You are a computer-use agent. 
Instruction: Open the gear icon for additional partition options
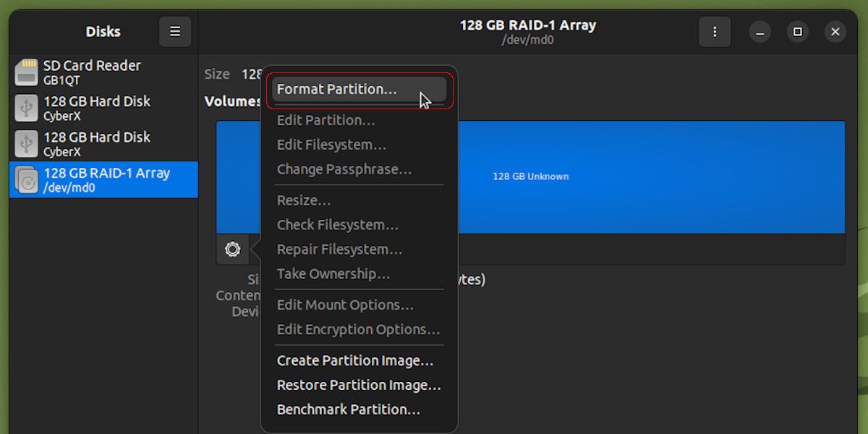[232, 249]
